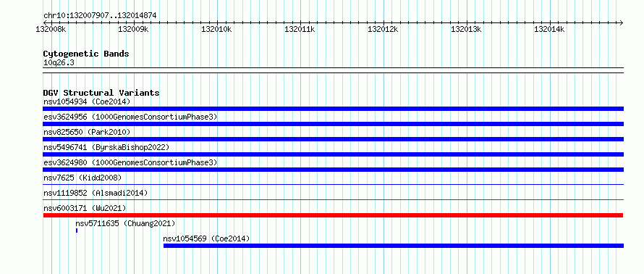Select nsv5496741 (ByrskaBishop2022) label
644x274 pixels.
(106, 147)
